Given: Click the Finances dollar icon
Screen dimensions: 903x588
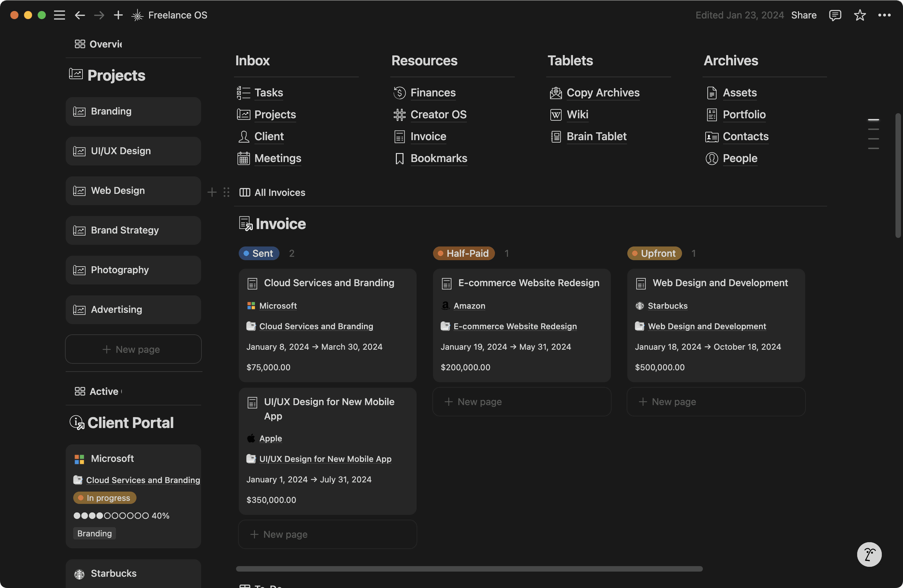Looking at the screenshot, I should (x=400, y=93).
